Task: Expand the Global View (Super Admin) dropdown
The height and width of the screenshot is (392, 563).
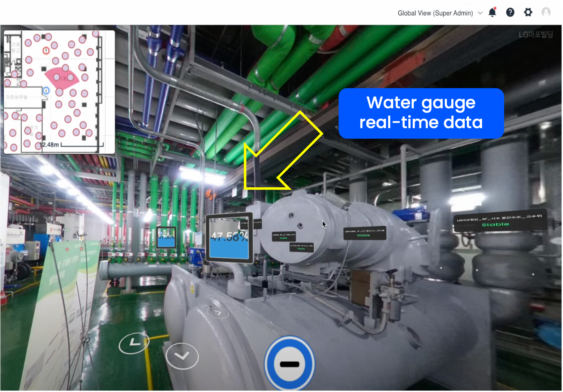Action: tap(440, 13)
